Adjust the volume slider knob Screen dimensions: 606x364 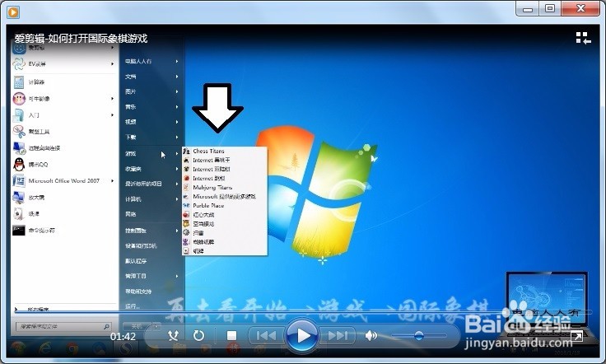click(418, 335)
